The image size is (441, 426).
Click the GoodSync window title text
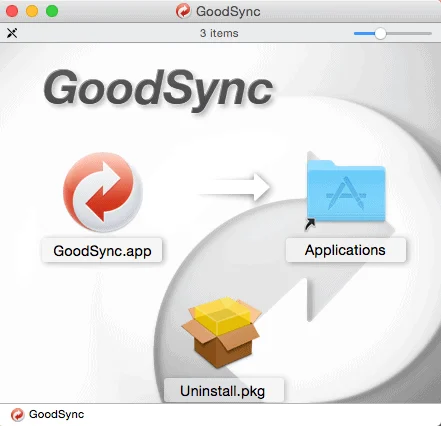pyautogui.click(x=228, y=11)
